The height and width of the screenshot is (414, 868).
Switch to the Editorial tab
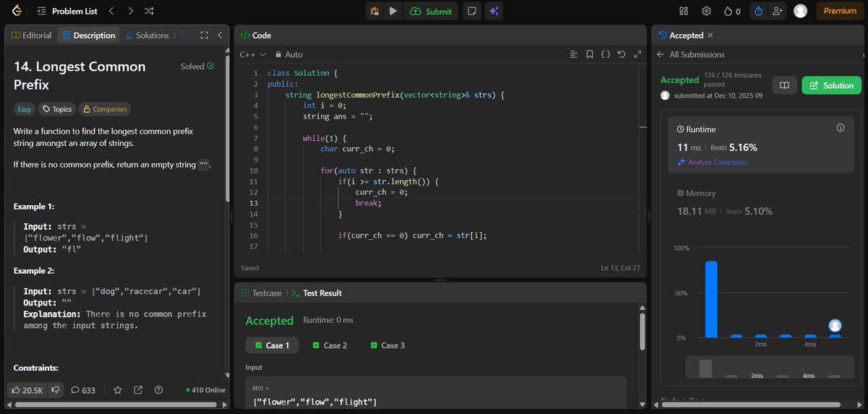tap(32, 35)
